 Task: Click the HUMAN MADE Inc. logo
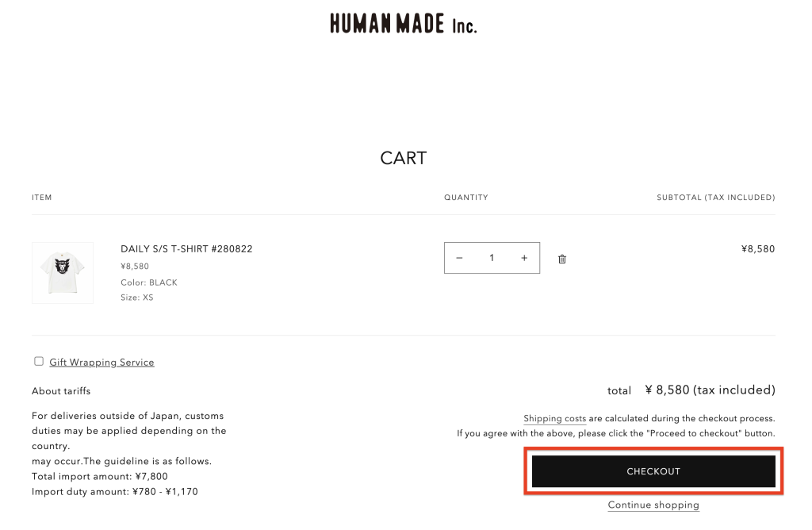404,24
